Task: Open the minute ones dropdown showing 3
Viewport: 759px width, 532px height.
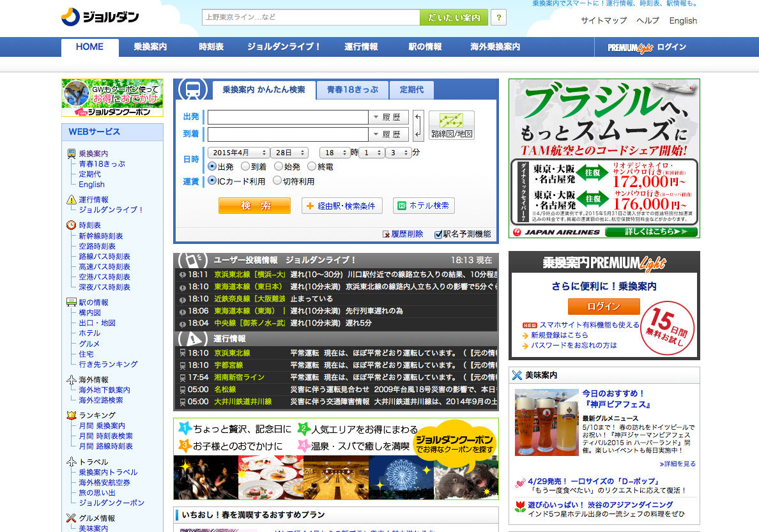Action: [399, 153]
